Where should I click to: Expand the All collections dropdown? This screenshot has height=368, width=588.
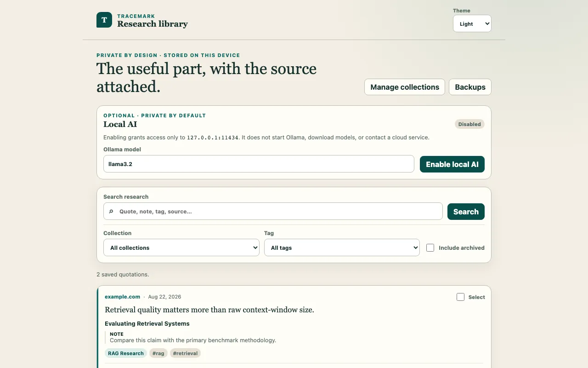point(181,247)
